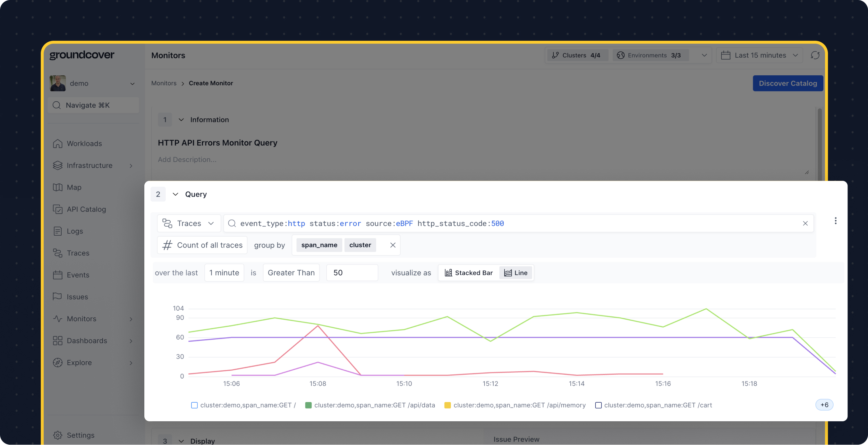This screenshot has width=868, height=445.
Task: Open the Traces data source dropdown
Action: [x=189, y=223]
